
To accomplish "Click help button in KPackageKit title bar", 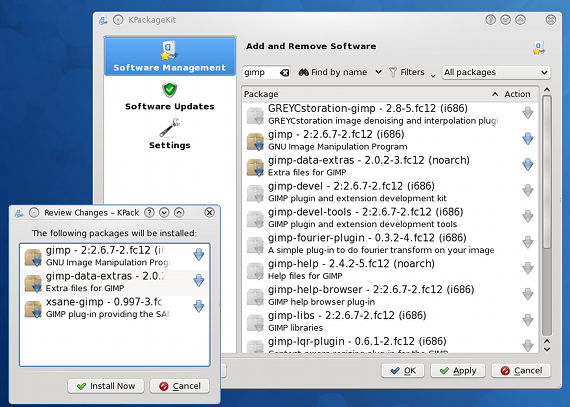I will click(490, 20).
